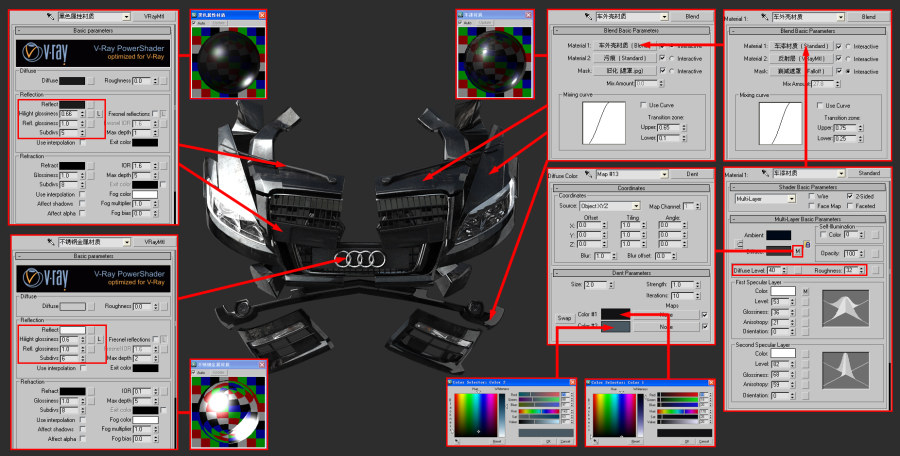
Task: Enable Use Curve in Blend panel with Upper 0.65
Action: (x=643, y=105)
